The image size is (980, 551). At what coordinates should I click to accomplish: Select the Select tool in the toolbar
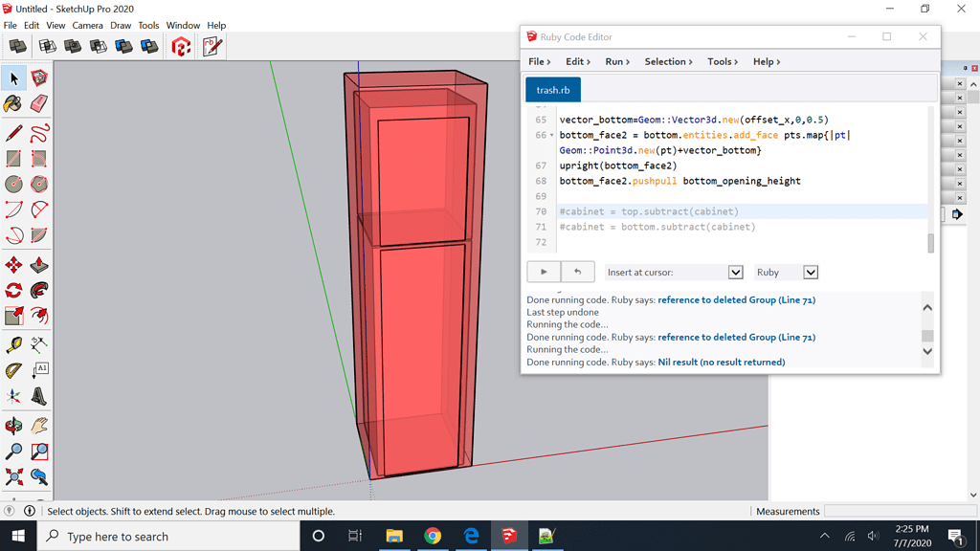pyautogui.click(x=14, y=78)
